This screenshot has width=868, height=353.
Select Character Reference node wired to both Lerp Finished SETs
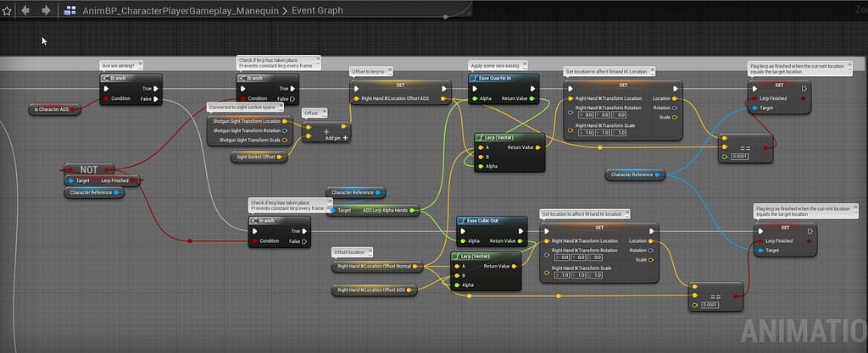[x=636, y=174]
